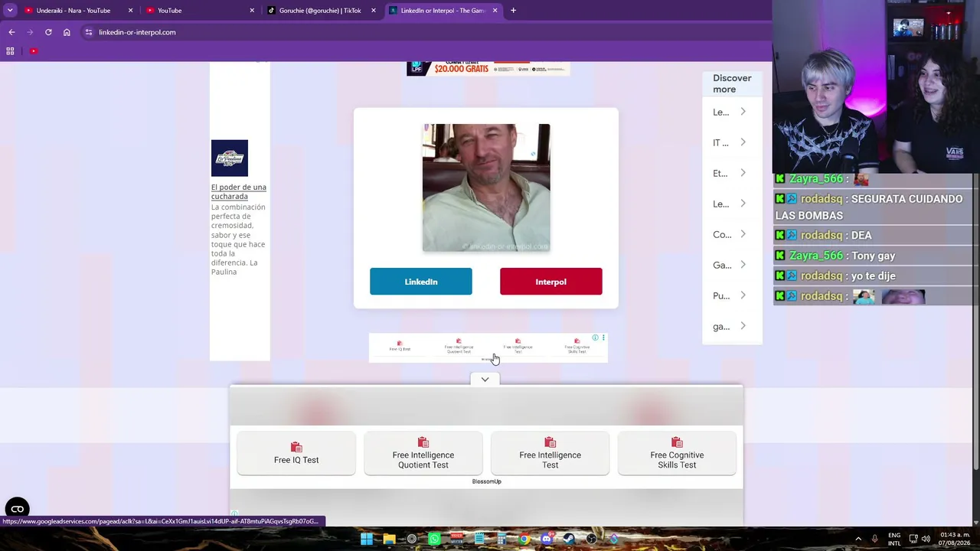
Task: Click username Zayra_566 on 'Tony gay' message
Action: (x=816, y=256)
